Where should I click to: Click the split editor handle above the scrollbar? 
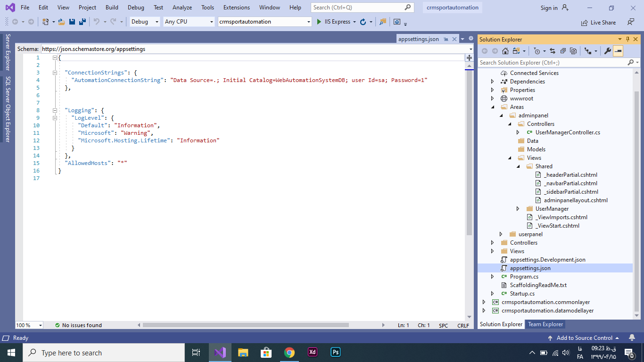[469, 58]
